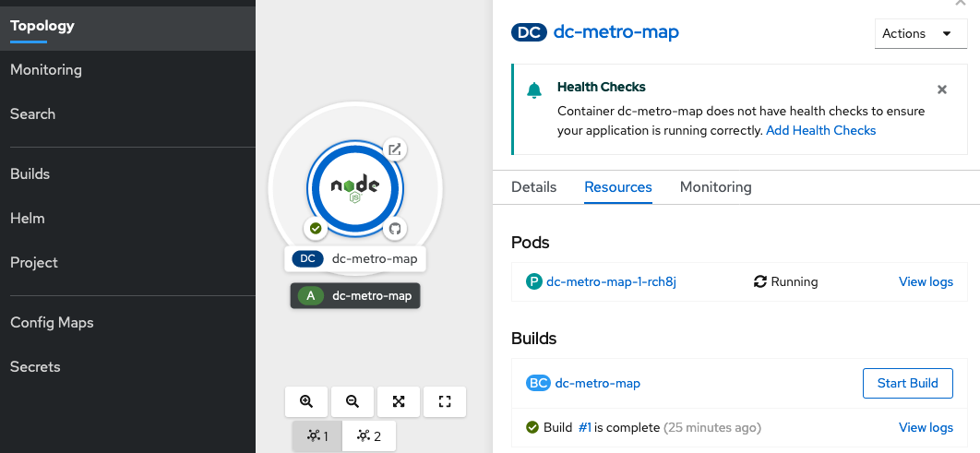
Task: Switch to topology layout 1
Action: coord(317,436)
